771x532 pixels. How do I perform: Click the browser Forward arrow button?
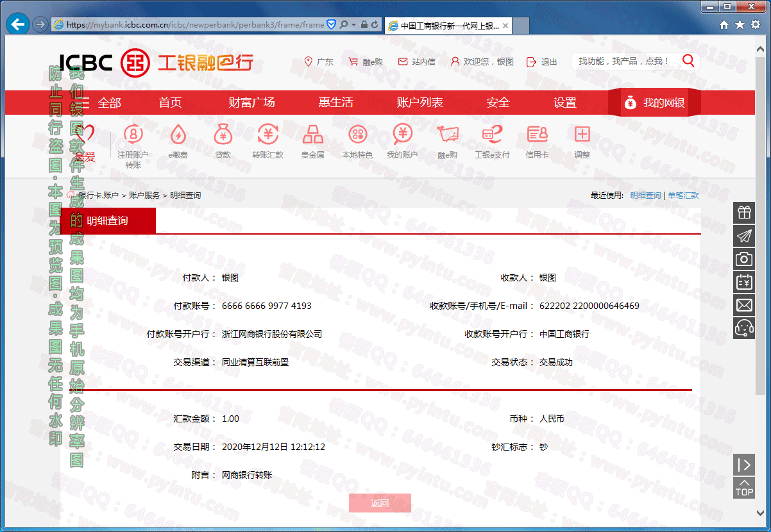40,24
